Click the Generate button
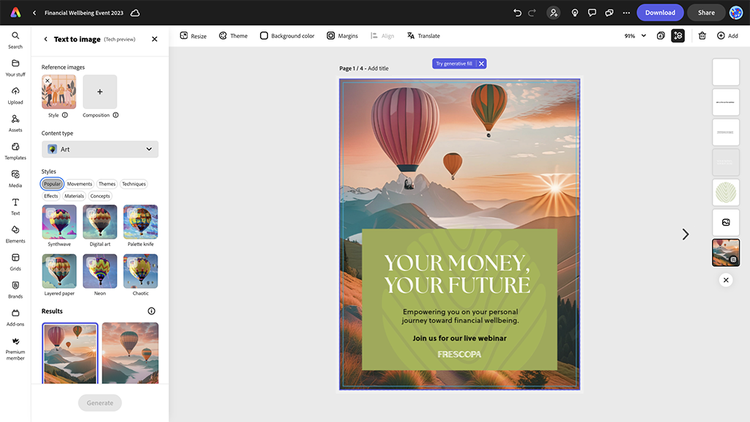This screenshot has width=750, height=422. [100, 403]
